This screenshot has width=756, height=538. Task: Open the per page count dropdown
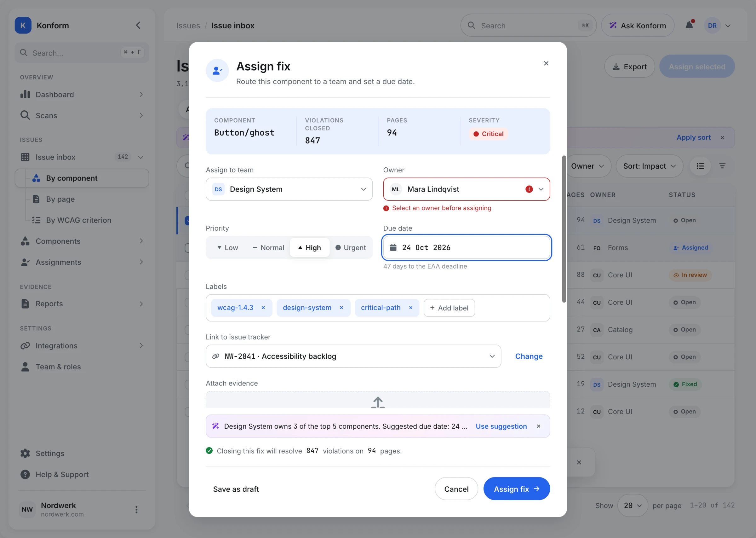632,505
